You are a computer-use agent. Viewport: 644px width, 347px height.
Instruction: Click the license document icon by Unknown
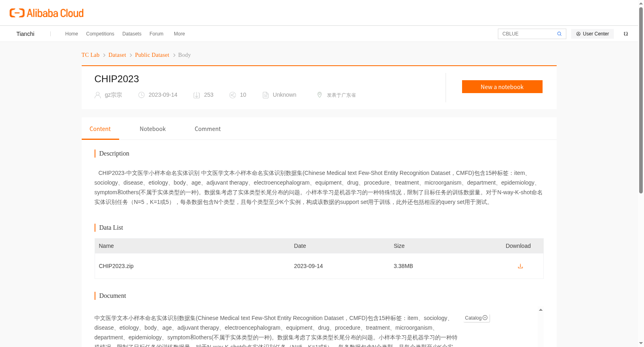pyautogui.click(x=266, y=95)
